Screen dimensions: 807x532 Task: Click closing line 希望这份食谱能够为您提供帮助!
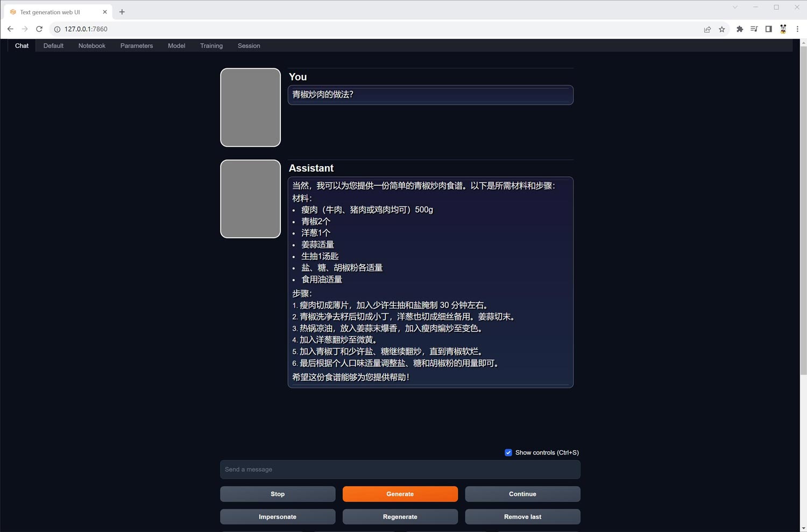coord(351,378)
